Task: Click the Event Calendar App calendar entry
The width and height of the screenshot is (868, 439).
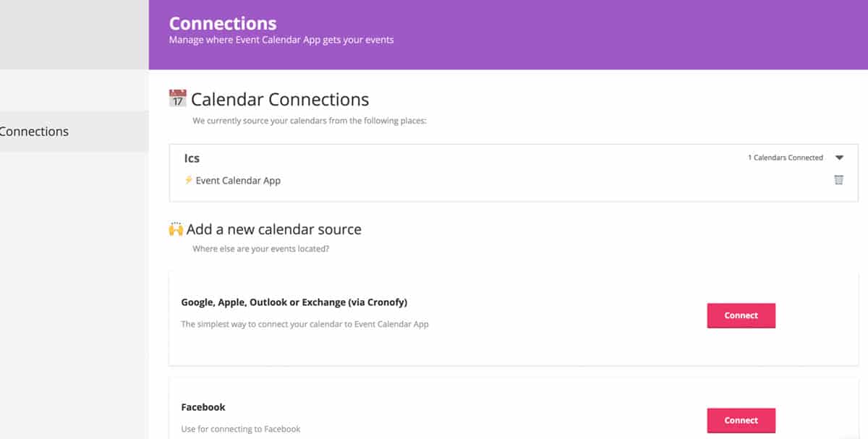Action: tap(238, 181)
